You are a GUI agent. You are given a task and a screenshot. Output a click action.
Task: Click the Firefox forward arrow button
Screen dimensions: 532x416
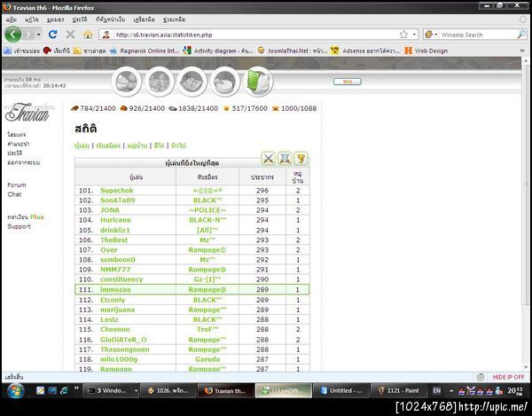28,35
